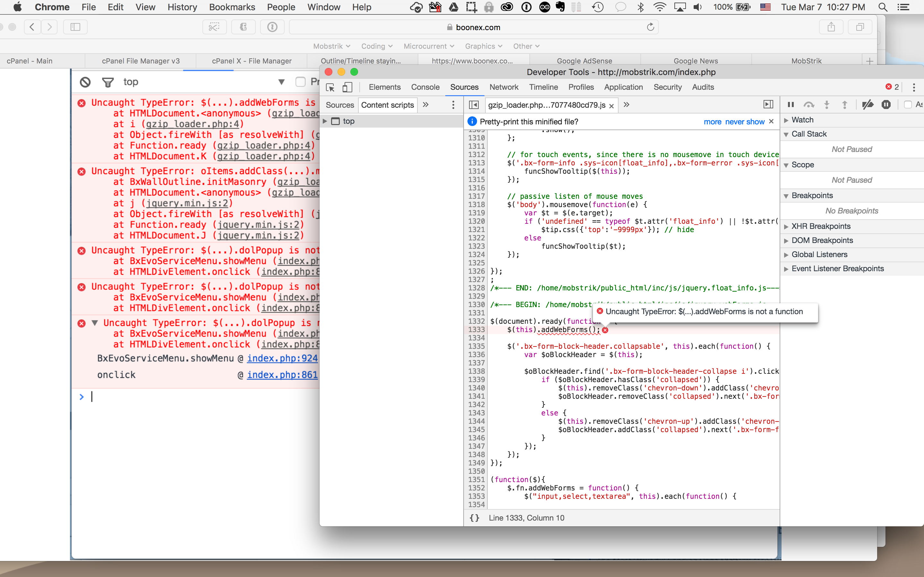
Task: Toggle the device toolbar icon
Action: click(x=347, y=88)
